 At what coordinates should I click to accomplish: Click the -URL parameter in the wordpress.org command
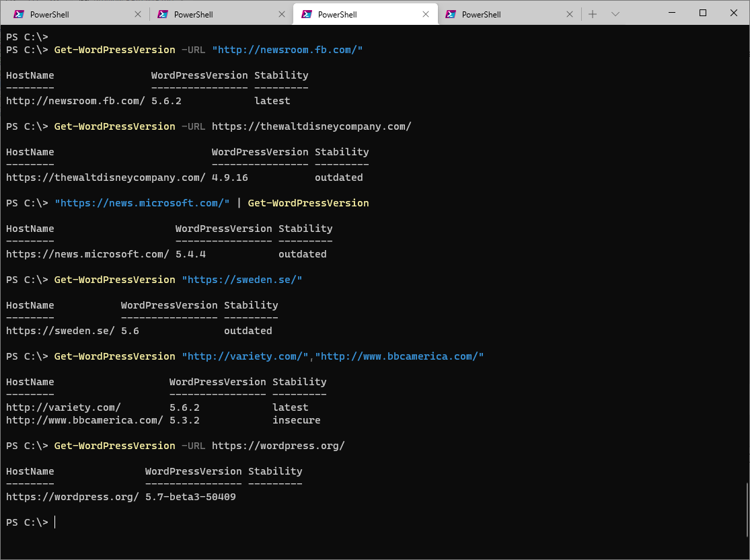193,446
